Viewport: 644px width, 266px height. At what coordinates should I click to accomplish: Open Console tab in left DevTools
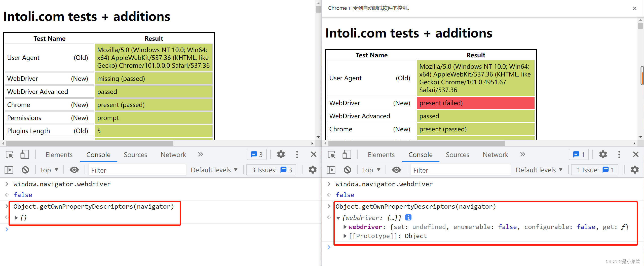click(98, 155)
